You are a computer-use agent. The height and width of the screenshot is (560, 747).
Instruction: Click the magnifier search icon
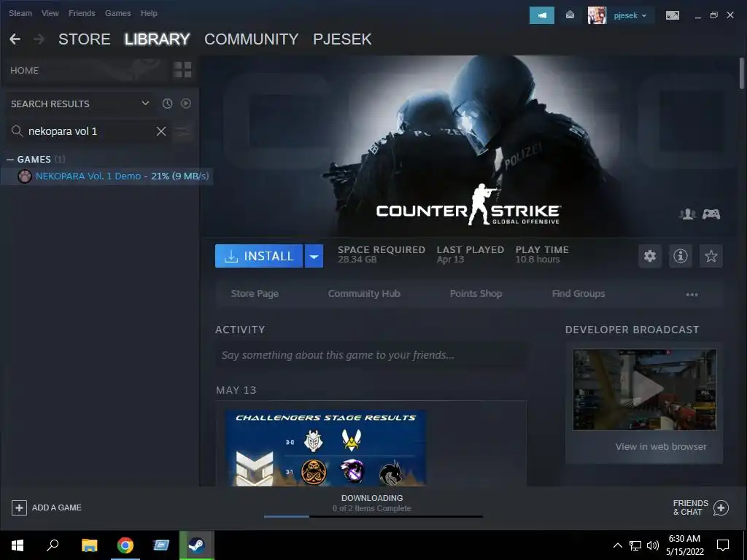(x=18, y=131)
